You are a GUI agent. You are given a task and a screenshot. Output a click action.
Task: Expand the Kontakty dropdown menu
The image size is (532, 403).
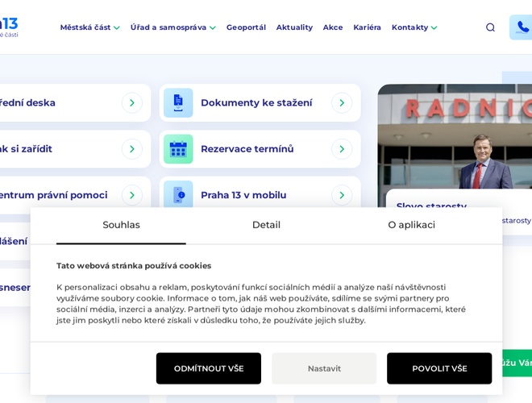pyautogui.click(x=414, y=27)
